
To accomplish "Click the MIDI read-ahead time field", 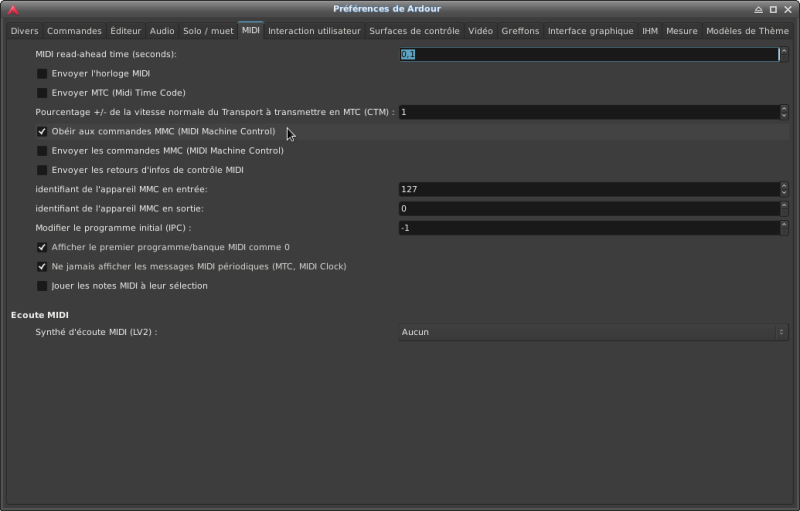I will point(587,54).
